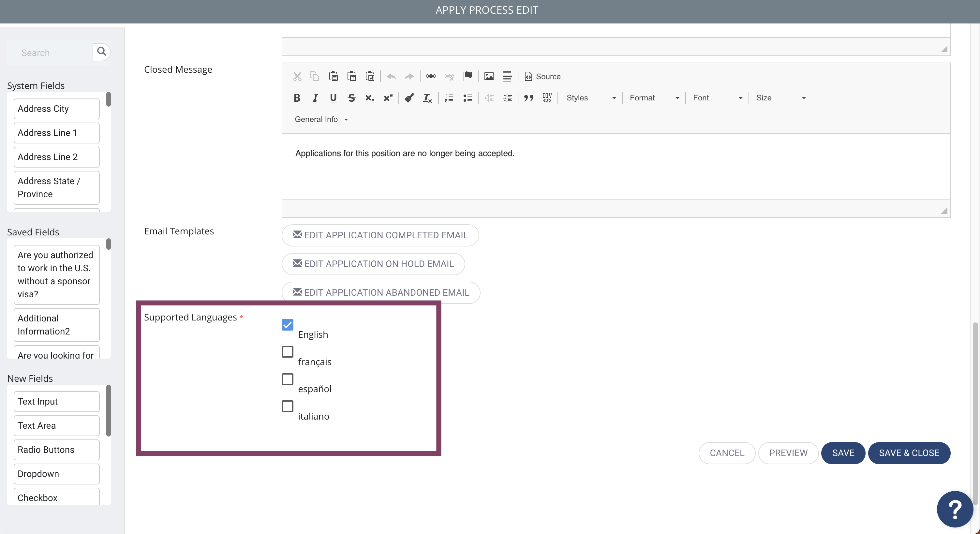Viewport: 980px width, 534px height.
Task: Select the Text Input new field
Action: pyautogui.click(x=57, y=402)
